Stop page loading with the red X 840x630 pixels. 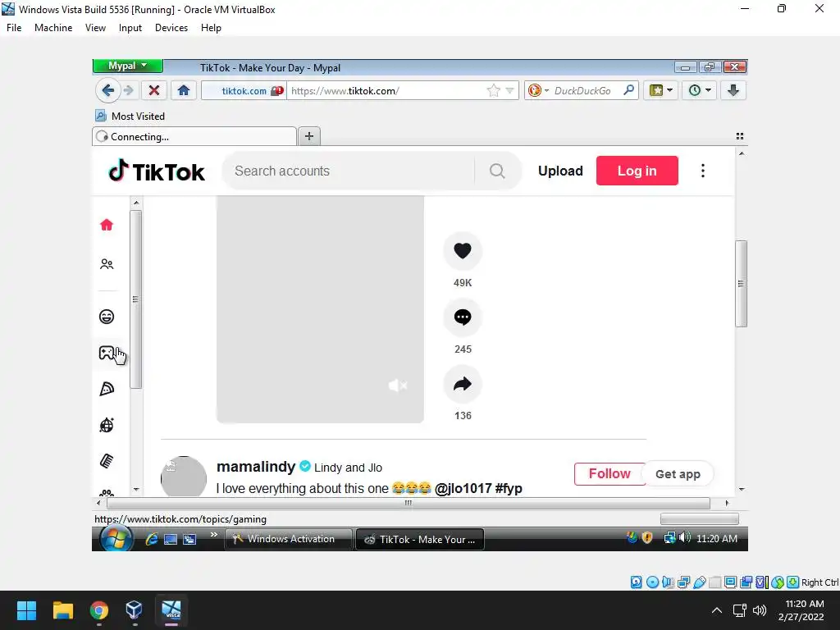click(153, 90)
